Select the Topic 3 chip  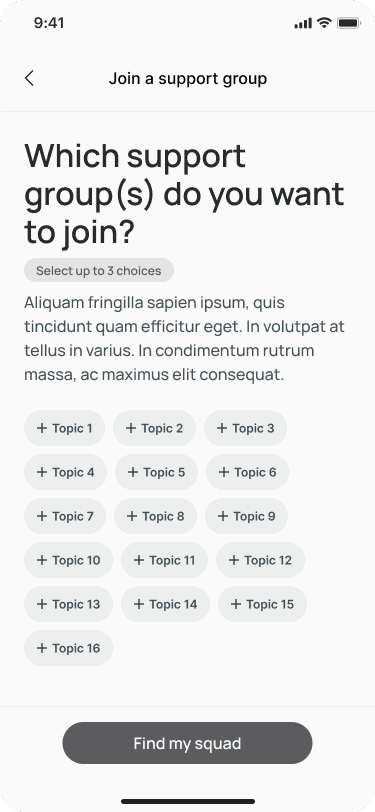coord(246,428)
